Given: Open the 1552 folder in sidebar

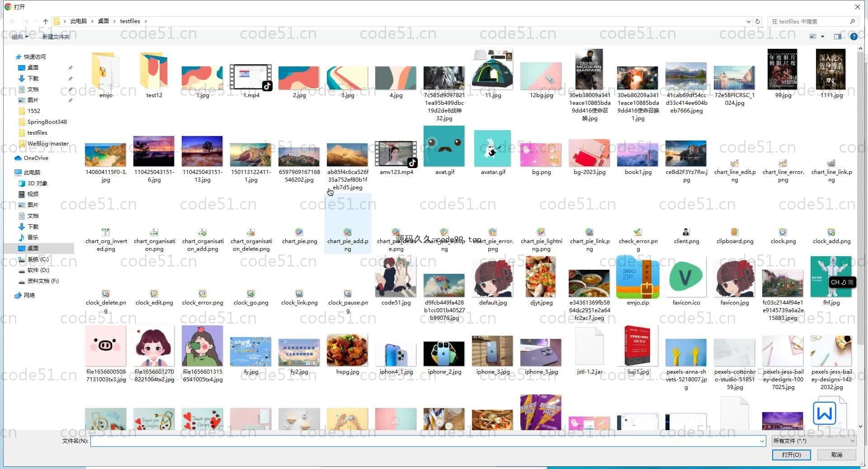Looking at the screenshot, I should 33,111.
